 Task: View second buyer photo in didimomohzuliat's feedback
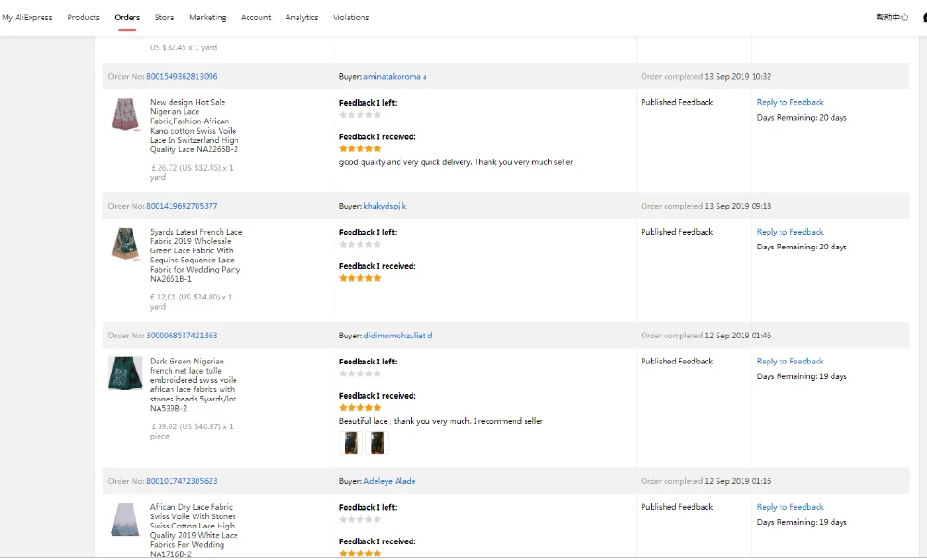click(376, 443)
